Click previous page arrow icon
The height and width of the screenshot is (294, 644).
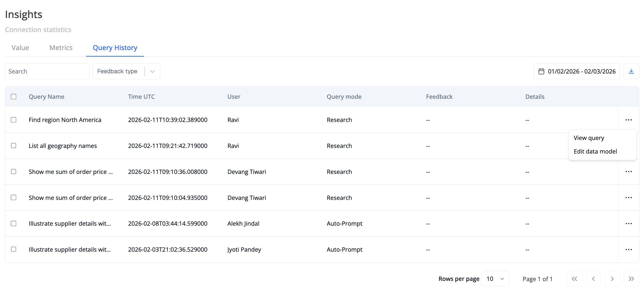[x=594, y=279]
